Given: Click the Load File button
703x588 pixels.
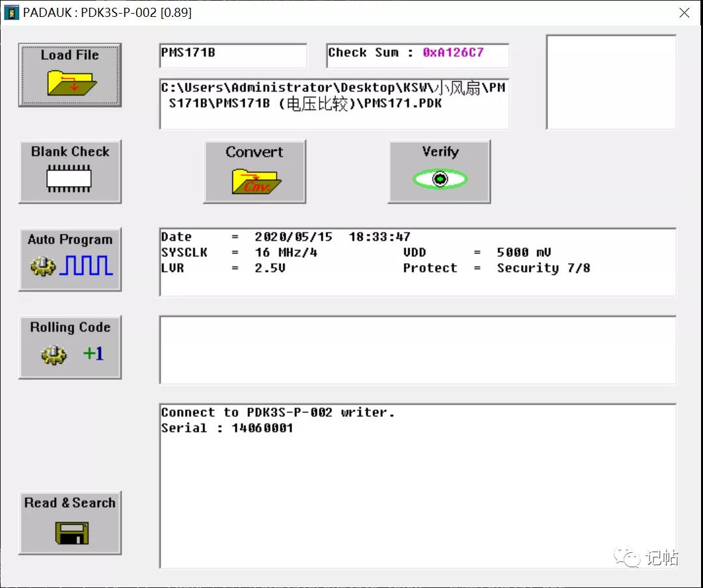Looking at the screenshot, I should point(70,75).
